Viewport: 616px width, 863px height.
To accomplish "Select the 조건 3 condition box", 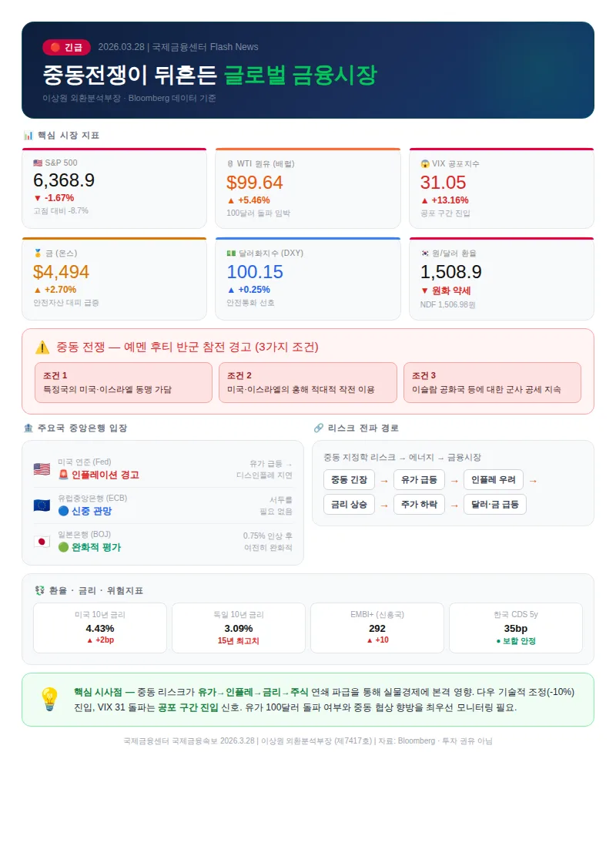I will (492, 382).
